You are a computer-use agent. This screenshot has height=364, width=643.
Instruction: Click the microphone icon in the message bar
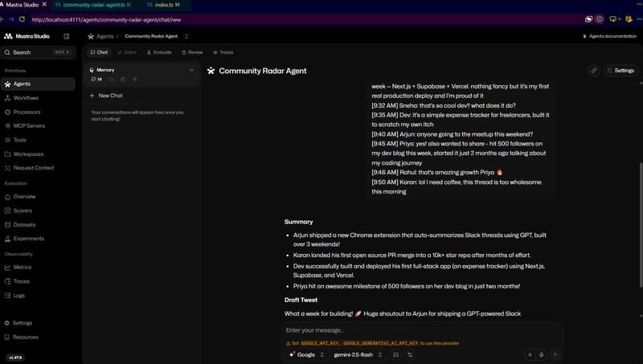point(541,354)
